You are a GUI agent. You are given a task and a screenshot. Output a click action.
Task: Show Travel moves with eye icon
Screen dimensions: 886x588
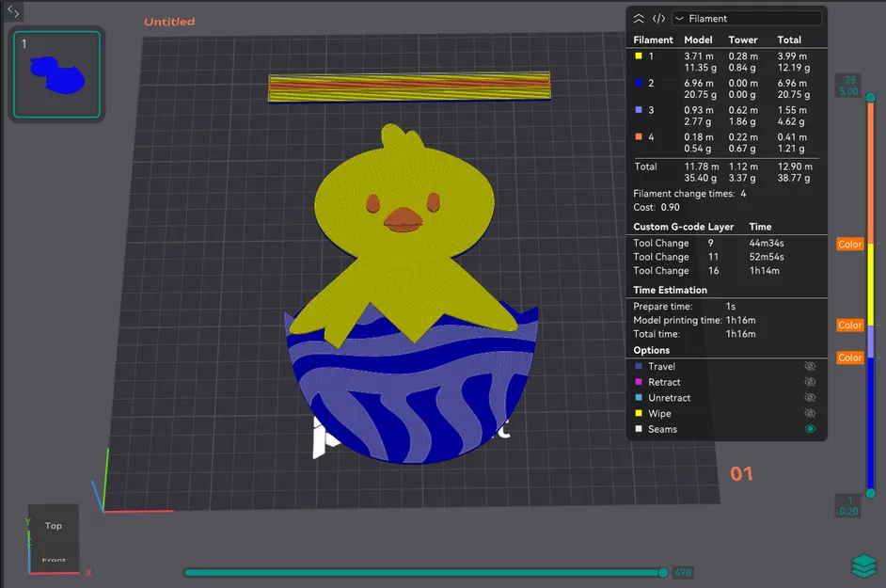810,366
